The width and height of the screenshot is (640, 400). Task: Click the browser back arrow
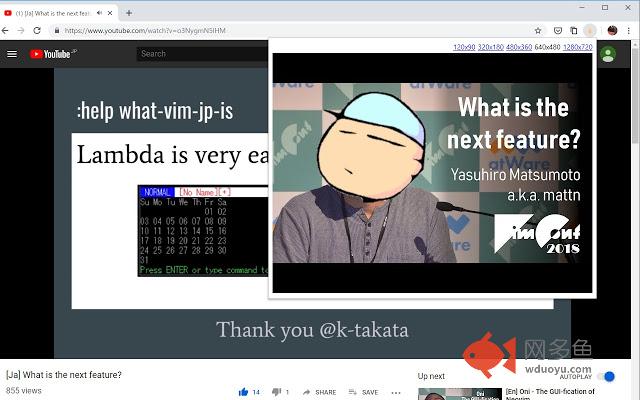(x=5, y=31)
